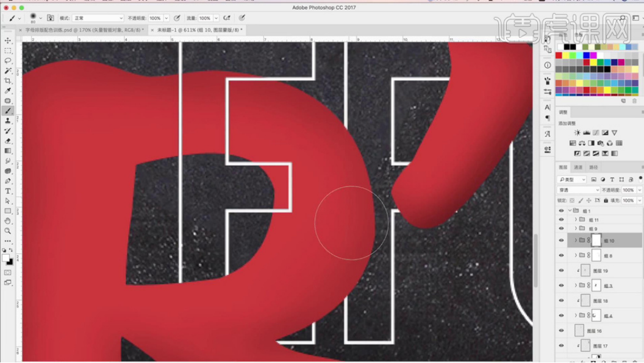
Task: Open the layer blend mode 穿透 dropdown
Action: coord(578,190)
